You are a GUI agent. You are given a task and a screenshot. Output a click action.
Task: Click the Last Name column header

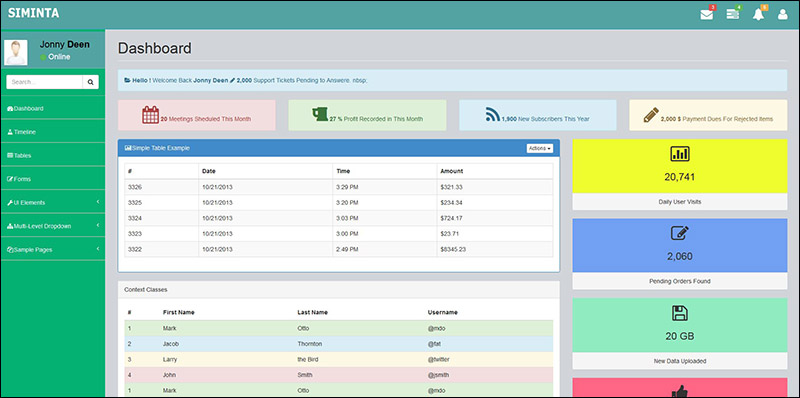click(x=312, y=312)
